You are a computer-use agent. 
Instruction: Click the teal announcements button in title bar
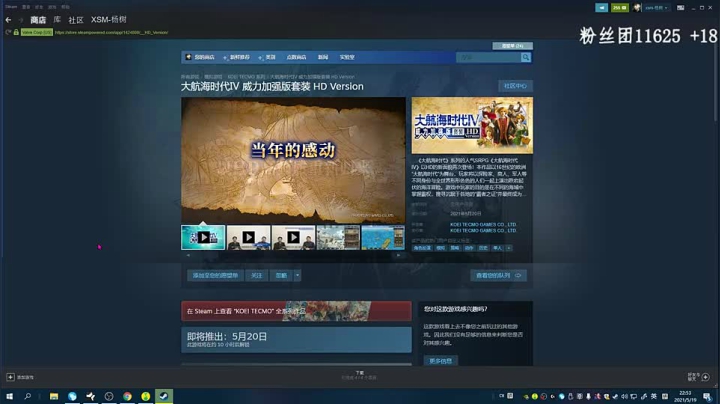[602, 8]
